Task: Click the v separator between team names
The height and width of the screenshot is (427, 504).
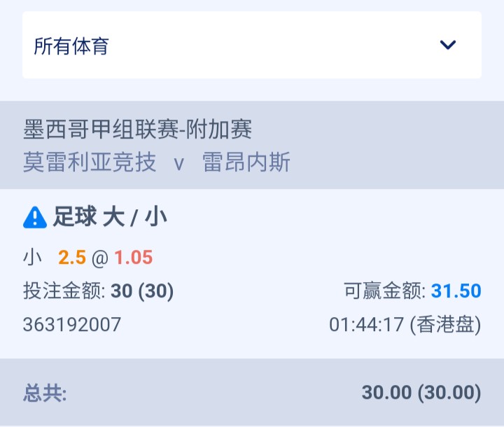Action: coord(178,164)
